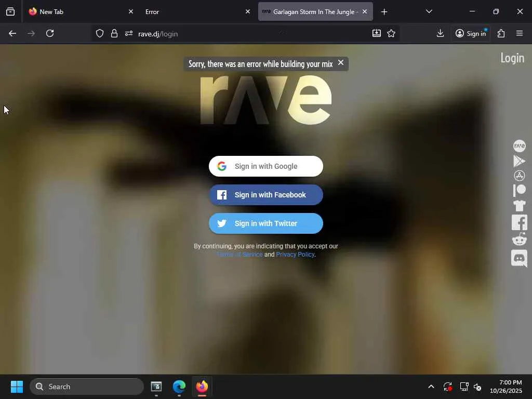Click the sync status tray icon
532x399 pixels.
[x=447, y=387]
